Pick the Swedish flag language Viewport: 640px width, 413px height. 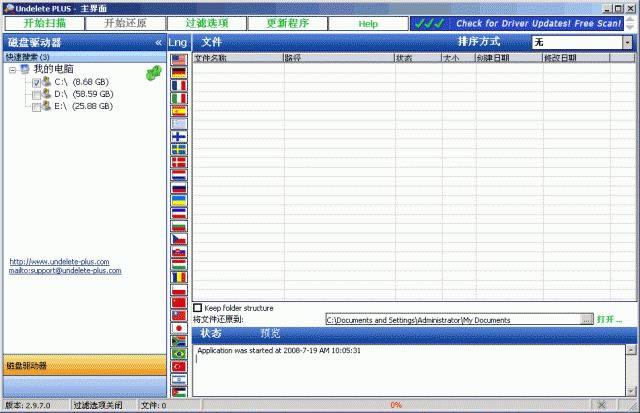[179, 149]
